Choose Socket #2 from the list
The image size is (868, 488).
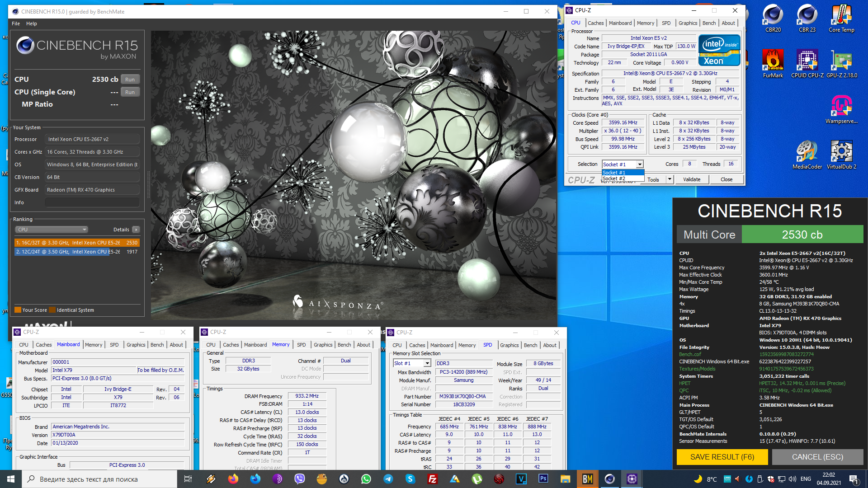click(623, 178)
